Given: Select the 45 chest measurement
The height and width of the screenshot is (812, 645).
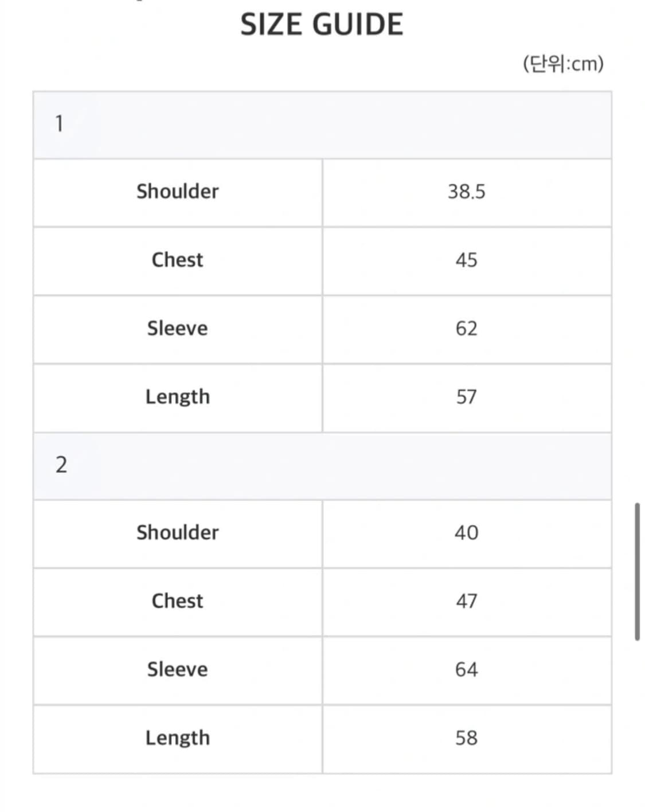Looking at the screenshot, I should 466,260.
